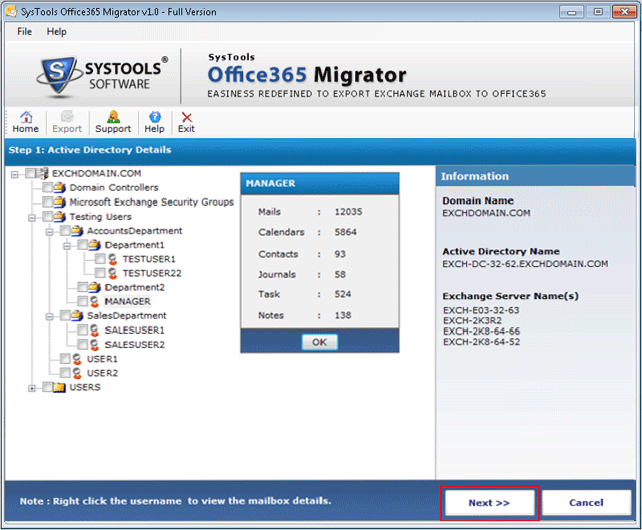This screenshot has width=642, height=530.
Task: Collapse the Department1 node
Action: (67, 246)
